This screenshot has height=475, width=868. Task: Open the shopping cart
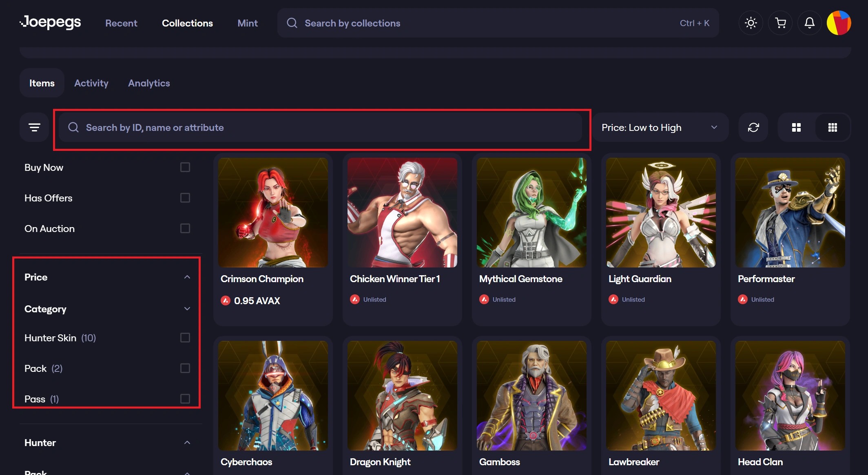coord(780,23)
